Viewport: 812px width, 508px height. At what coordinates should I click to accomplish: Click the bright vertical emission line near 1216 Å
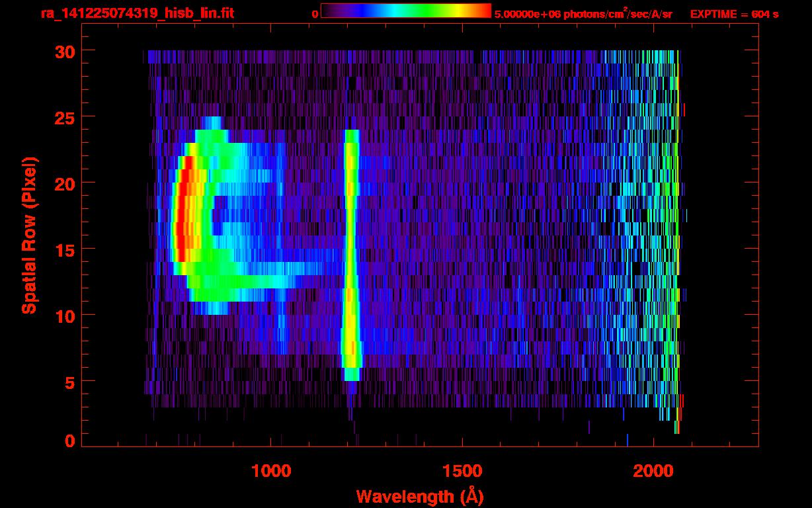point(350,255)
